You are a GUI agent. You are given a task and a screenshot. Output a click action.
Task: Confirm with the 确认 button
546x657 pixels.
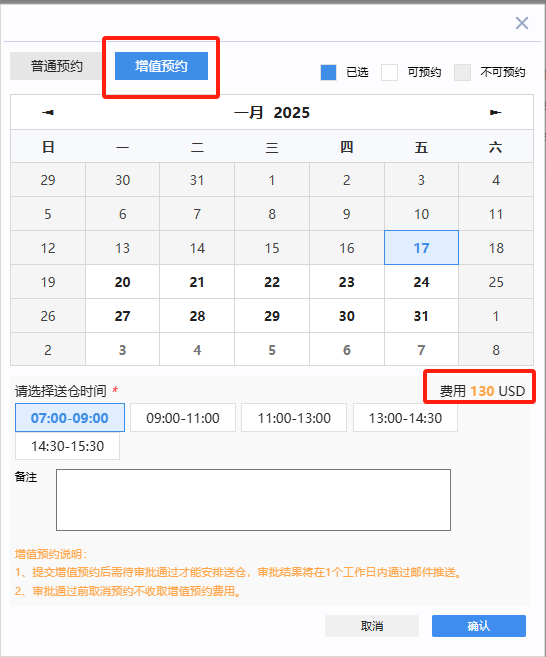click(x=479, y=626)
